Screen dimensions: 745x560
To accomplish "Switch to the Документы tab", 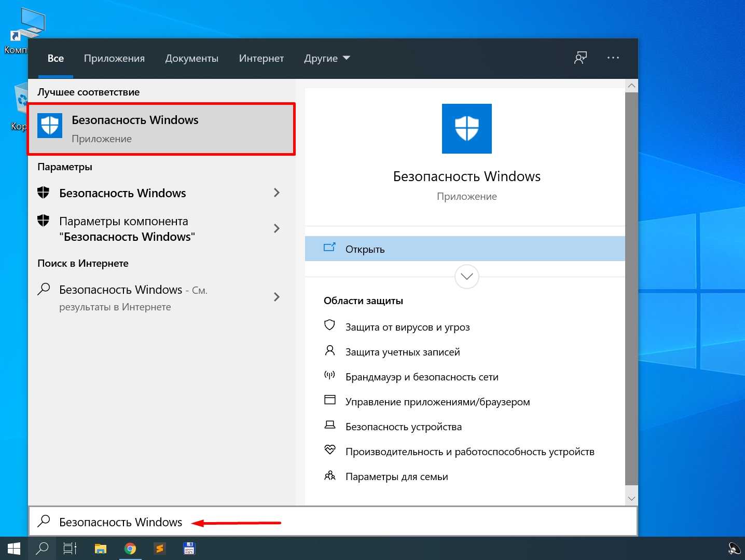I will 191,58.
